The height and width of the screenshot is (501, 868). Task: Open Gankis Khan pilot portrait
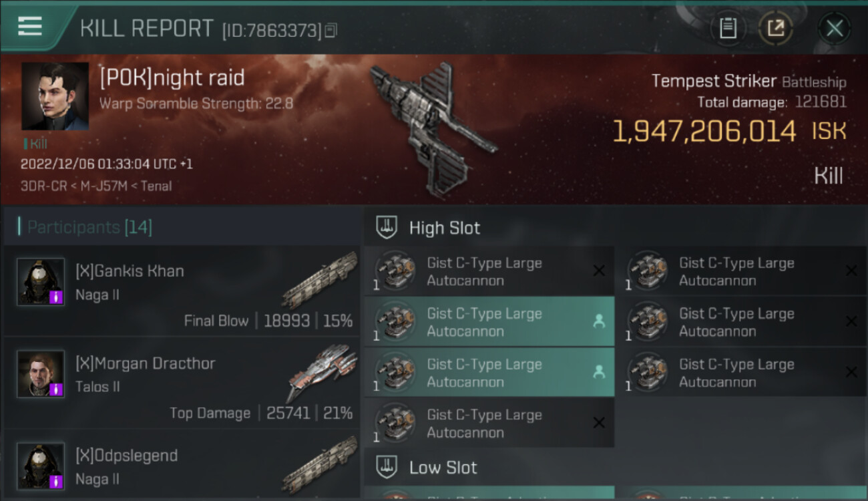point(41,281)
